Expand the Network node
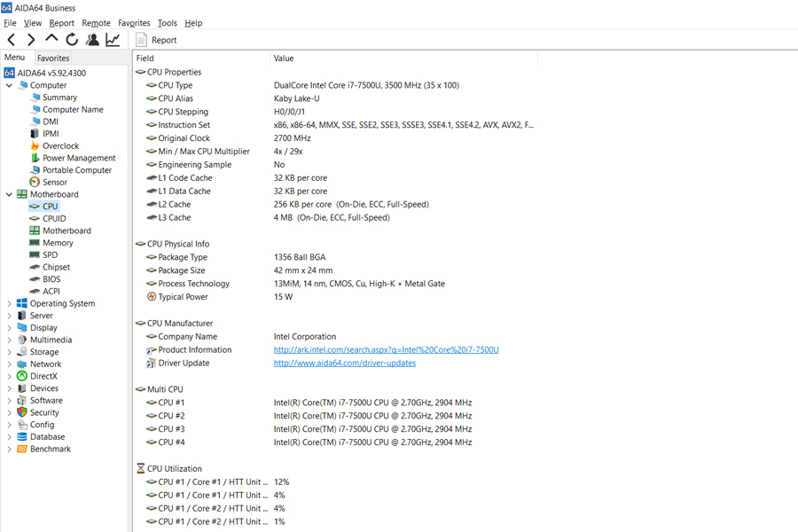 coord(9,364)
